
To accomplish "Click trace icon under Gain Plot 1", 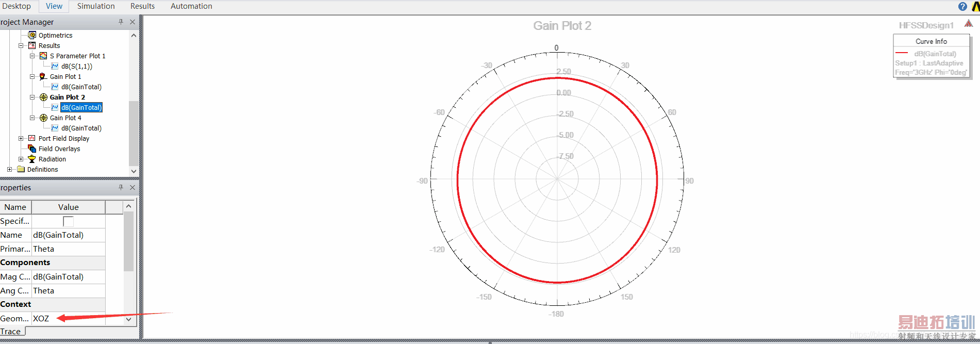I will pyautogui.click(x=55, y=87).
